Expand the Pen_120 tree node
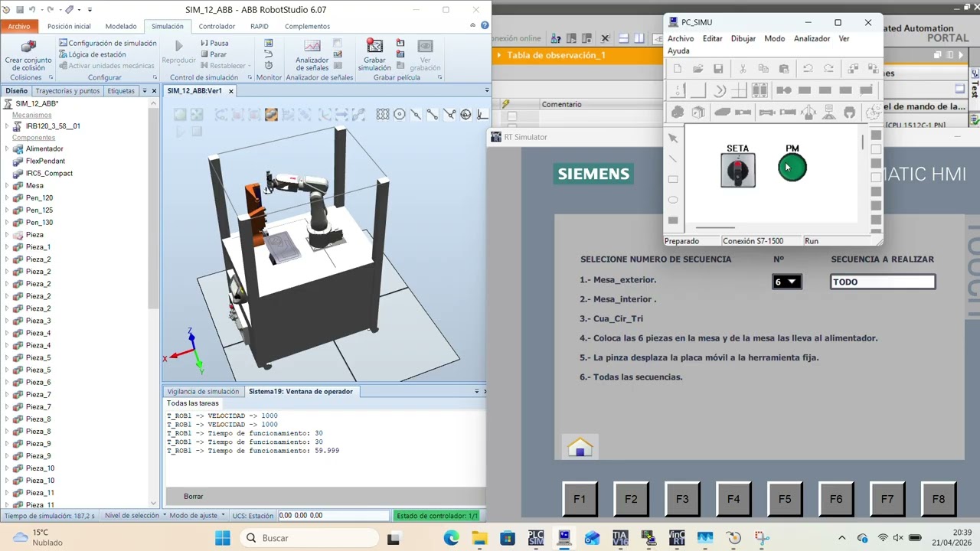Screen dimensions: 980x551 click(x=7, y=197)
